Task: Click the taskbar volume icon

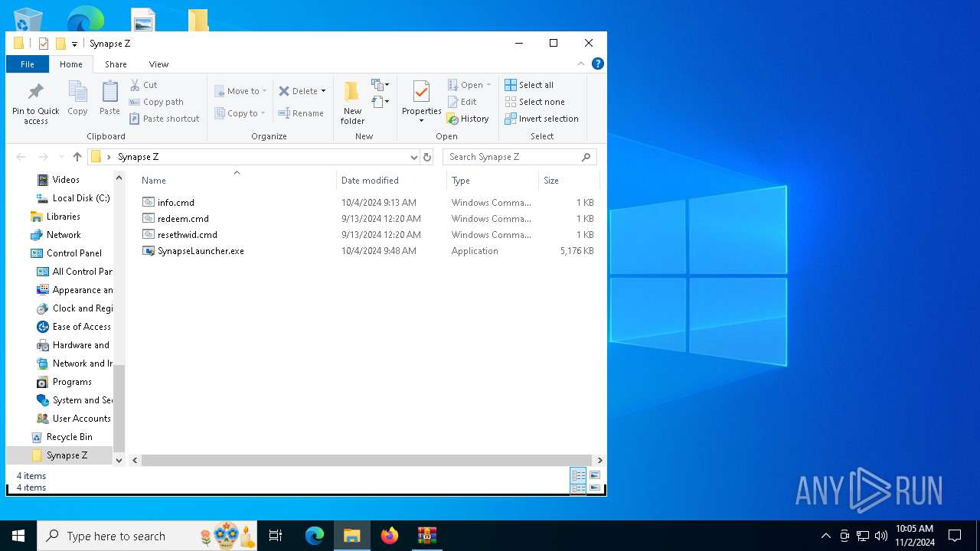Action: [x=880, y=536]
